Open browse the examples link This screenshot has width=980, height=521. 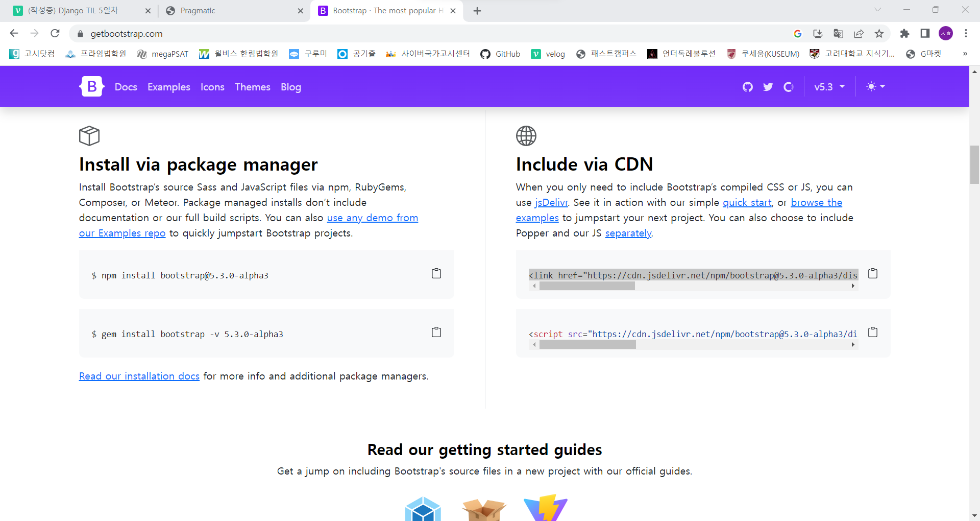coord(816,202)
